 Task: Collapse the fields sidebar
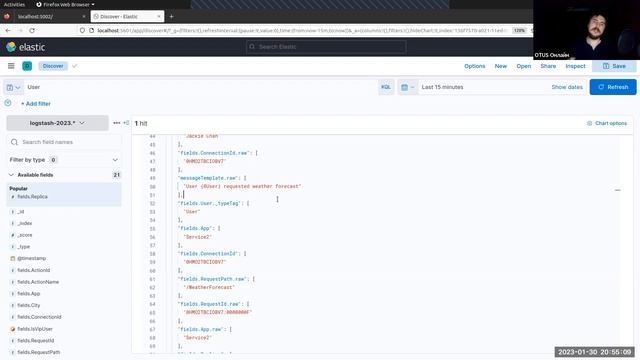pyautogui.click(x=126, y=123)
